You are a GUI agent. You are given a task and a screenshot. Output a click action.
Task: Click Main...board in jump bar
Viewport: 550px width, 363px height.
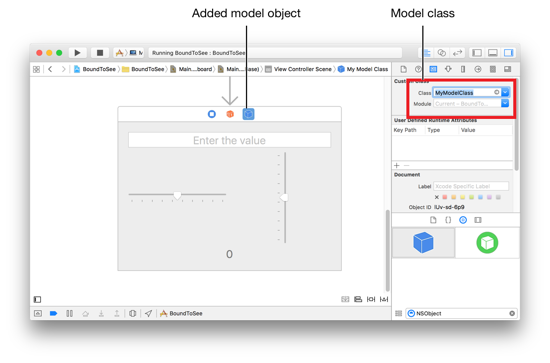tap(192, 69)
